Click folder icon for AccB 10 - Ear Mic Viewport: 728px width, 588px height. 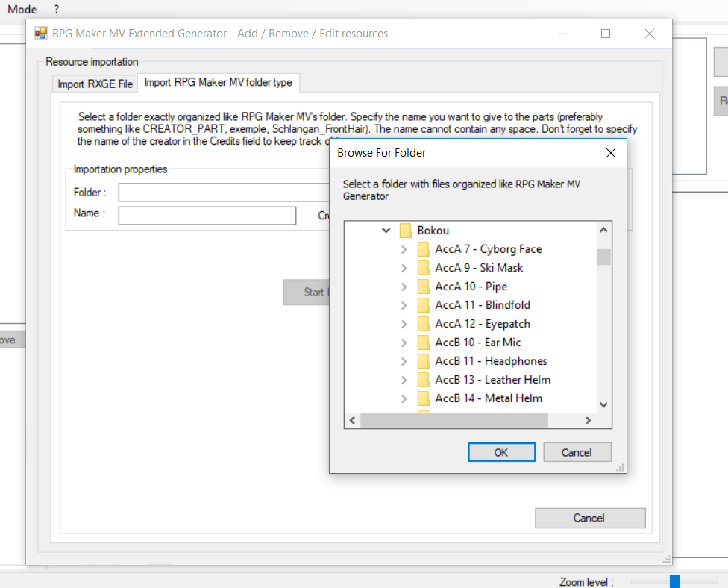[x=423, y=343]
